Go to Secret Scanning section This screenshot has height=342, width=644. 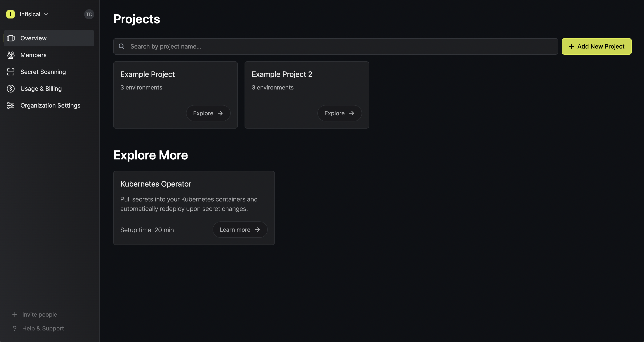(49, 72)
